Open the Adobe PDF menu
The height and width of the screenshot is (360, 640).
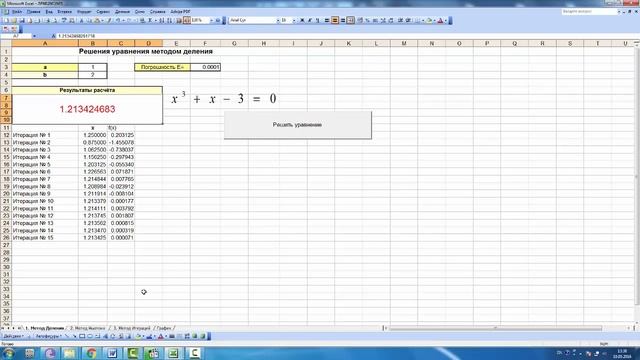pyautogui.click(x=180, y=11)
